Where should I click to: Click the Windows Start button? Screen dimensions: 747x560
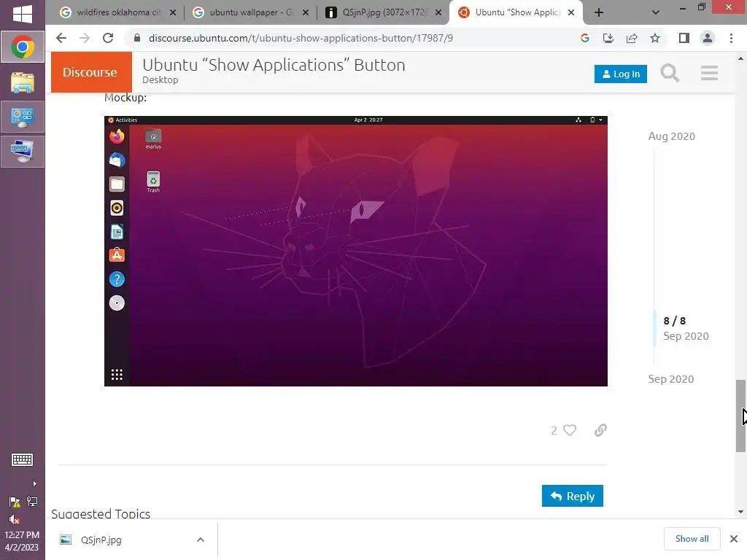[23, 15]
